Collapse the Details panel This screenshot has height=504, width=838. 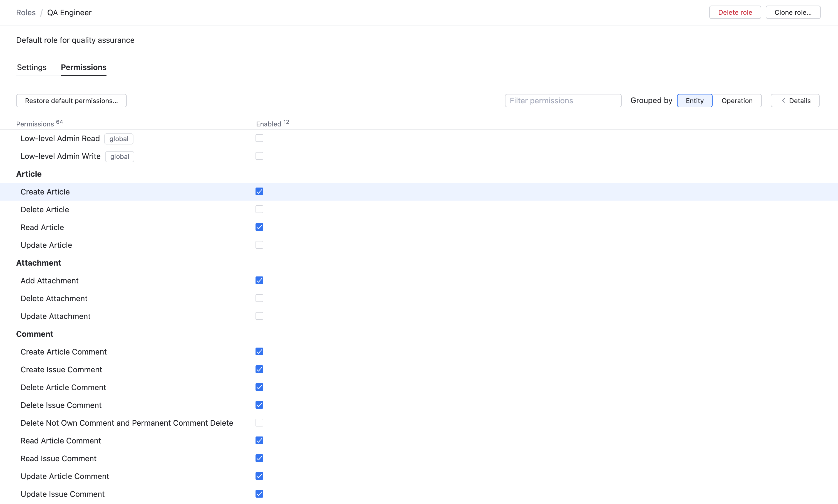(795, 101)
